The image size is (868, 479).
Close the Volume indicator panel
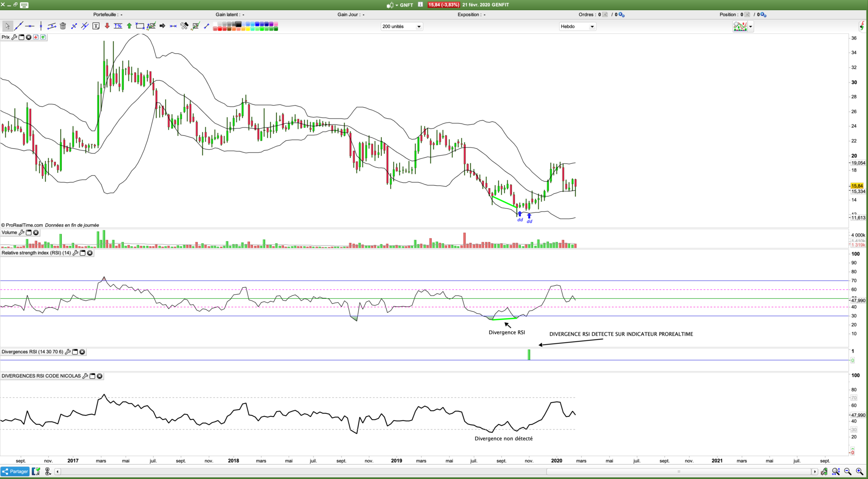pyautogui.click(x=36, y=233)
